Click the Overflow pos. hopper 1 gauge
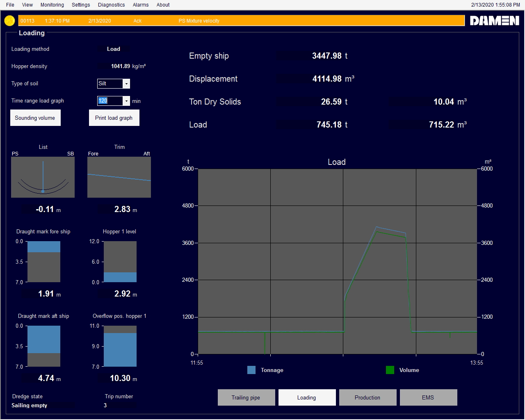 click(121, 346)
